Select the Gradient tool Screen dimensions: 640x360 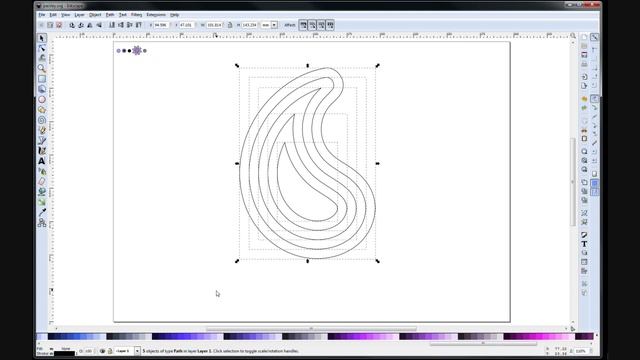pyautogui.click(x=42, y=202)
